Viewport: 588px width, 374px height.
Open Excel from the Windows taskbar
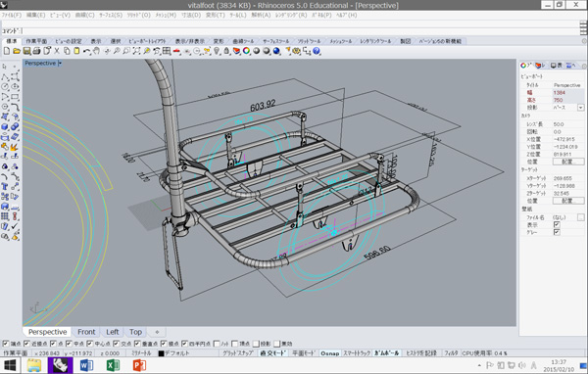coord(113,365)
